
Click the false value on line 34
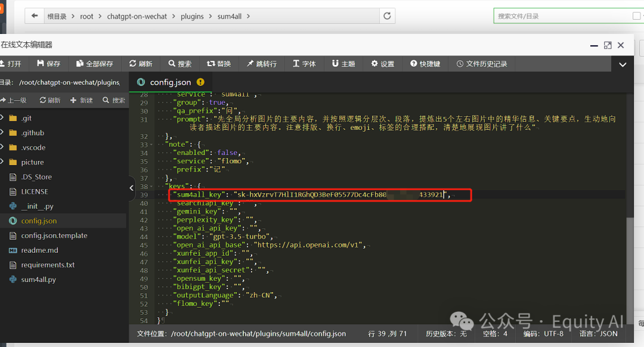click(x=227, y=153)
